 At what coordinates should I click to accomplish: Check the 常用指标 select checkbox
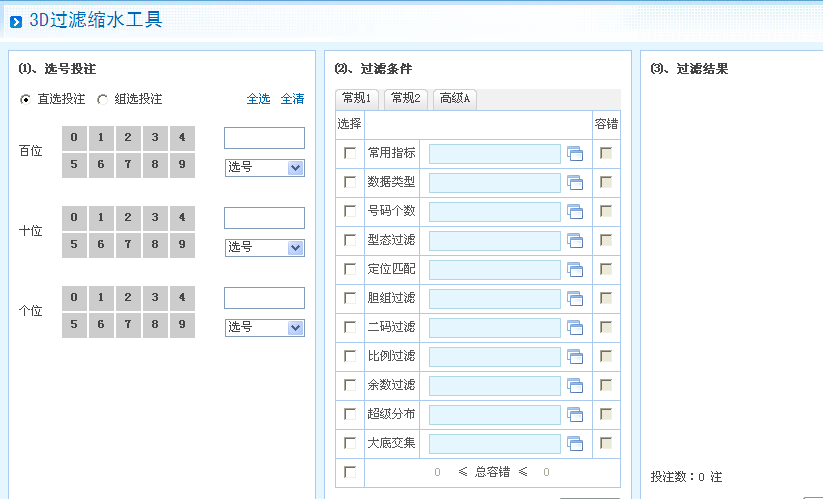pos(350,153)
